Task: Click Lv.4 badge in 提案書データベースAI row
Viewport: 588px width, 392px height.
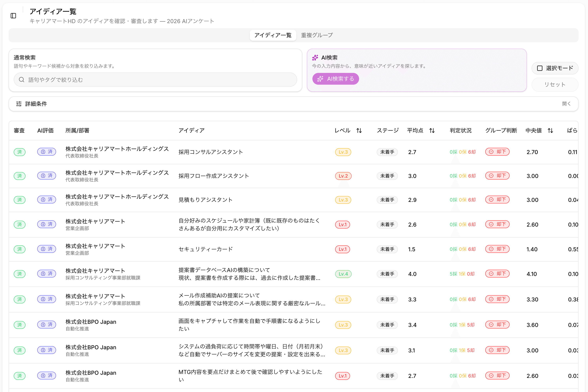Action: click(x=343, y=274)
